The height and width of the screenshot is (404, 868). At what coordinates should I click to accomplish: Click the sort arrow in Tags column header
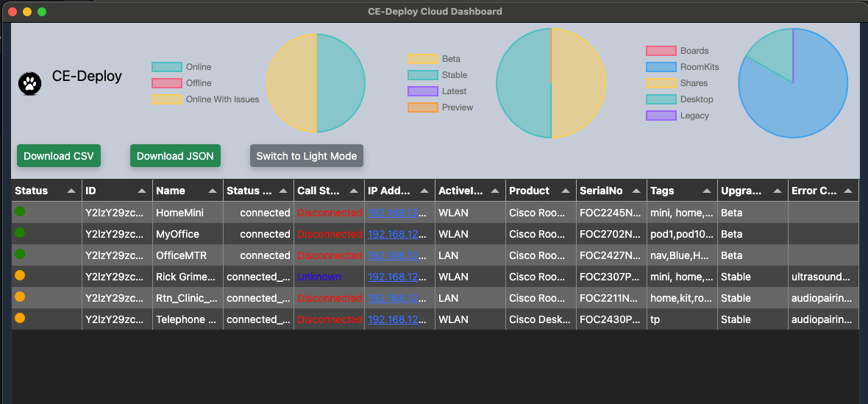click(x=707, y=191)
